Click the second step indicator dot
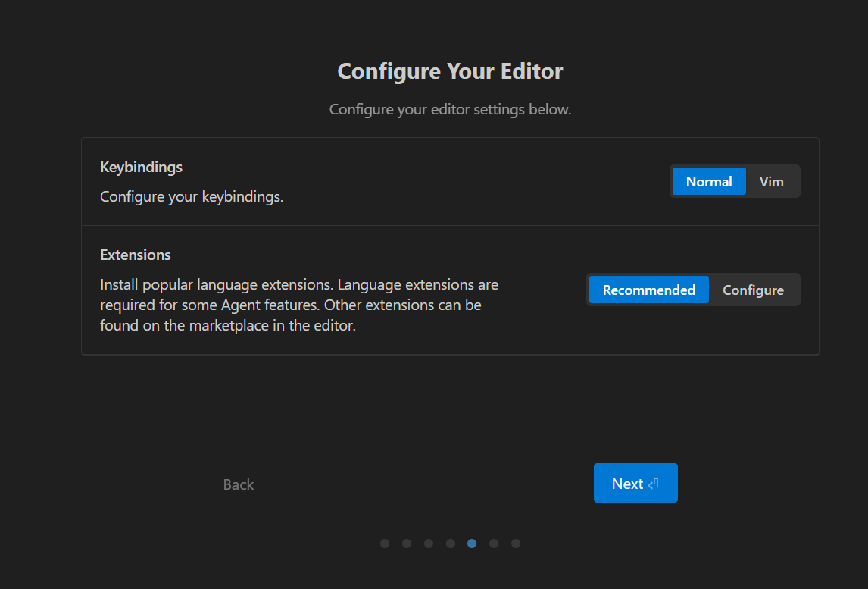868x589 pixels. pos(407,544)
